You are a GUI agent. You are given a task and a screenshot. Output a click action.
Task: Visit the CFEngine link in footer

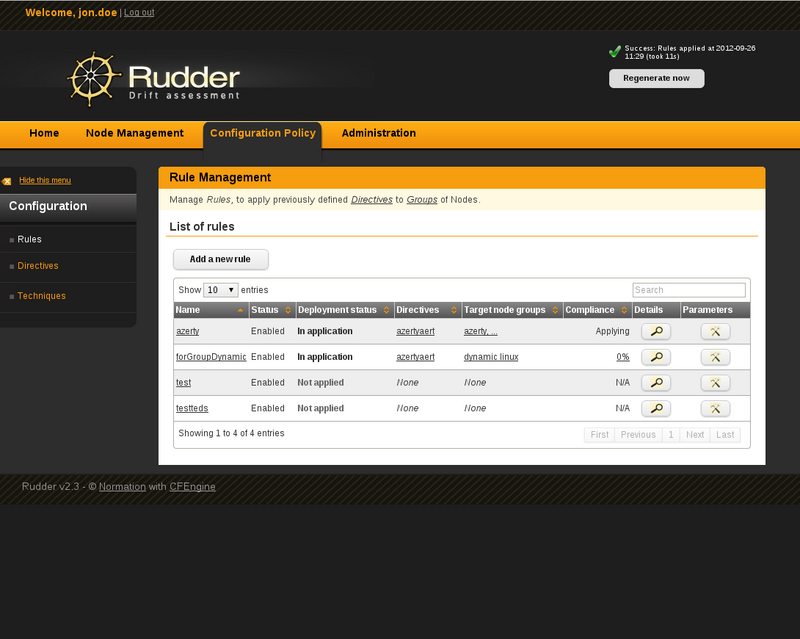click(x=192, y=487)
